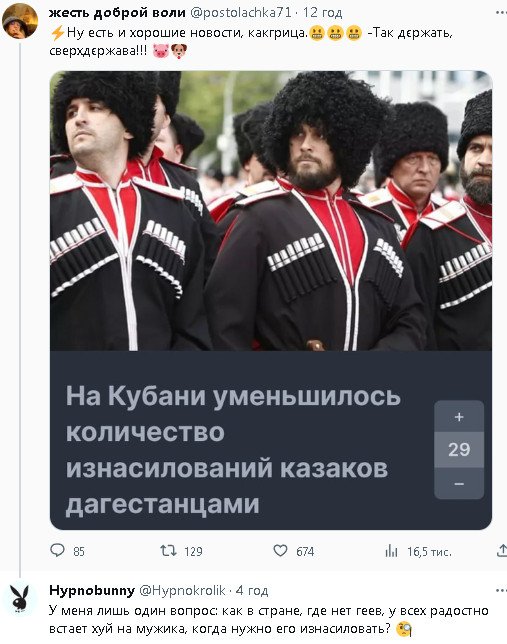
Task: Click the reply icon with 85 comments
Action: tap(58, 550)
